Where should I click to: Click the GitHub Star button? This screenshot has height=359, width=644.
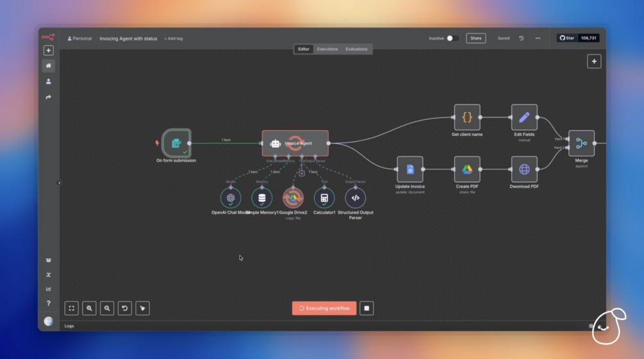tap(567, 38)
